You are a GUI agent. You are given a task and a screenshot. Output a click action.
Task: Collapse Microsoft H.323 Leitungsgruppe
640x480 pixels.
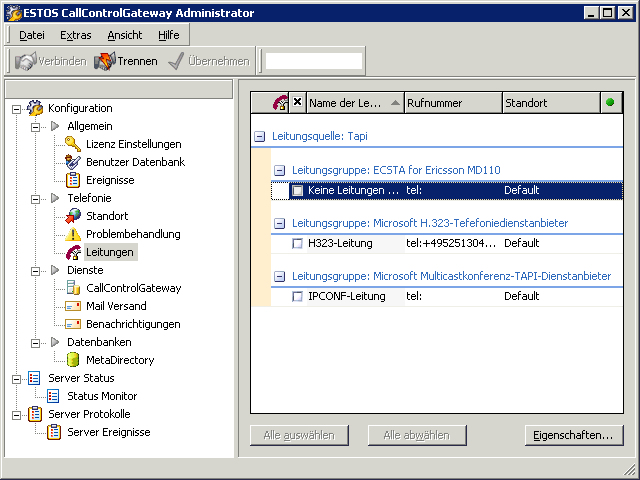coord(279,223)
